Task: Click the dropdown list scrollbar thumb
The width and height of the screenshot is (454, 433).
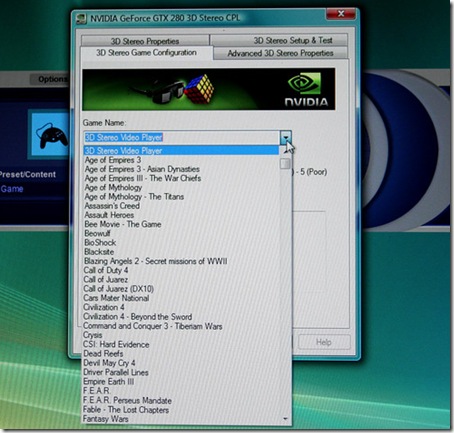Action: tap(285, 164)
